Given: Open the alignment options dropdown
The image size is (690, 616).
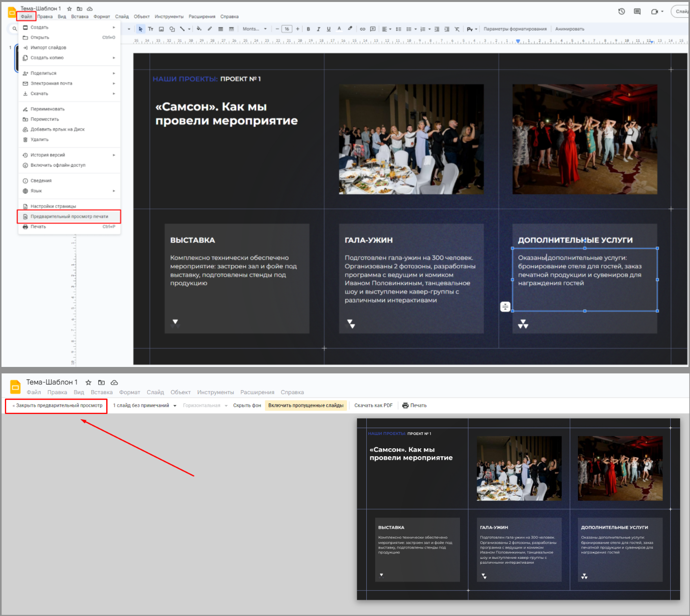Looking at the screenshot, I should pos(390,29).
